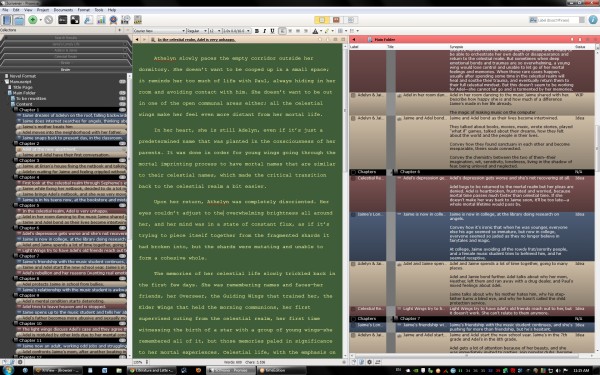This screenshot has width=600, height=375.
Task: Collapse Chapter 1 in the binder
Action: point(16,109)
